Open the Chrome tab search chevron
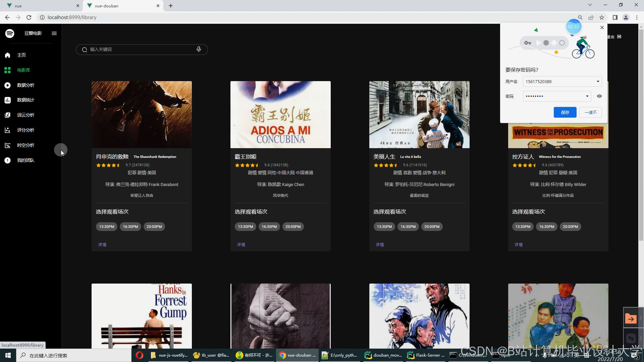Screen dimensions: 644x362 590,5
